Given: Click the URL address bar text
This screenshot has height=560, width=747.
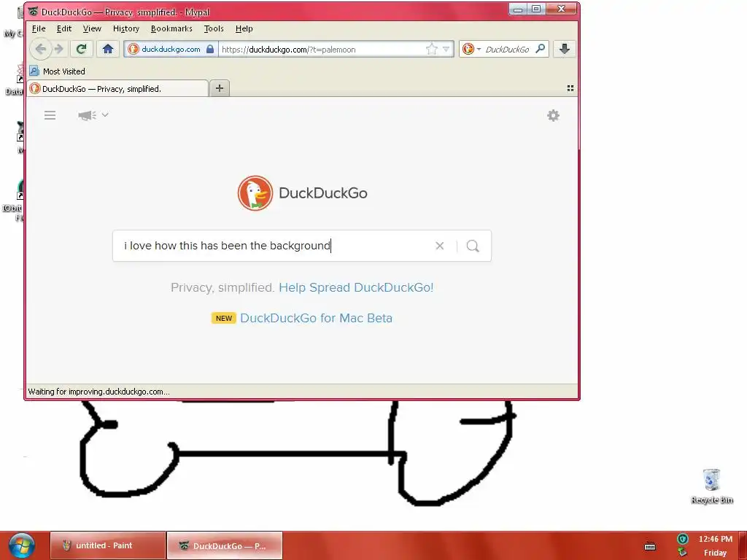Looking at the screenshot, I should (x=289, y=50).
